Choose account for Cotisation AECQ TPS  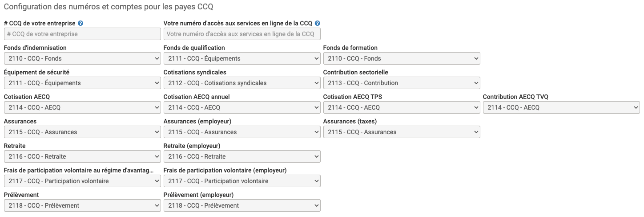tap(402, 107)
